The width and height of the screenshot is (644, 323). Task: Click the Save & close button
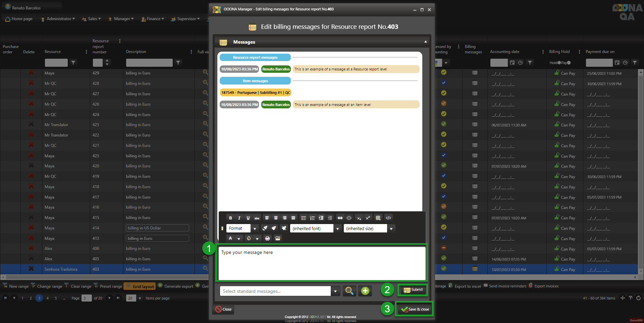click(415, 309)
